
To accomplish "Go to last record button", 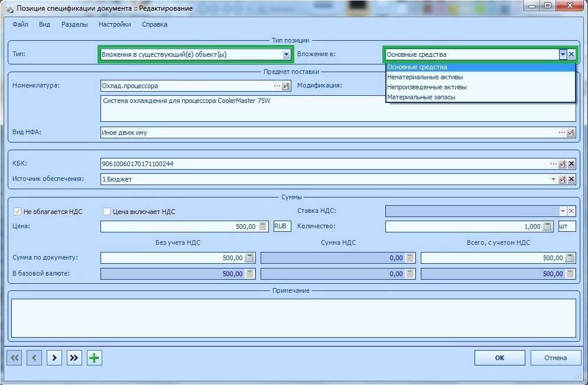I will (74, 358).
